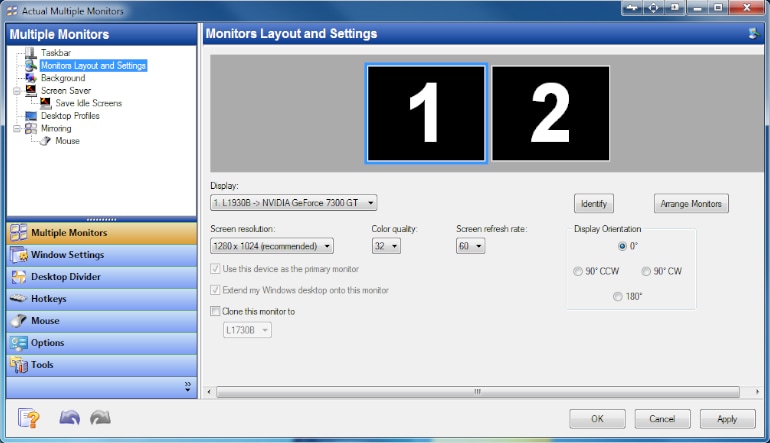Open the L1730B clone target dropdown
The image size is (770, 443).
click(x=247, y=330)
